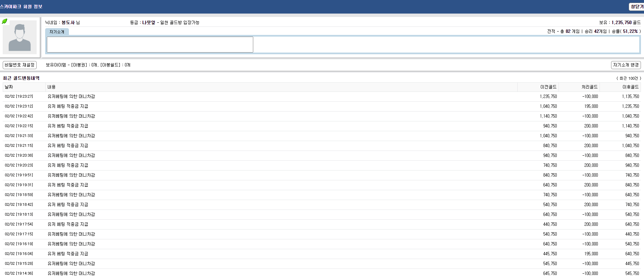Image resolution: width=644 pixels, height=277 pixels.
Task: Click the 1,235,750 골드 balance at top
Action: [x=626, y=22]
